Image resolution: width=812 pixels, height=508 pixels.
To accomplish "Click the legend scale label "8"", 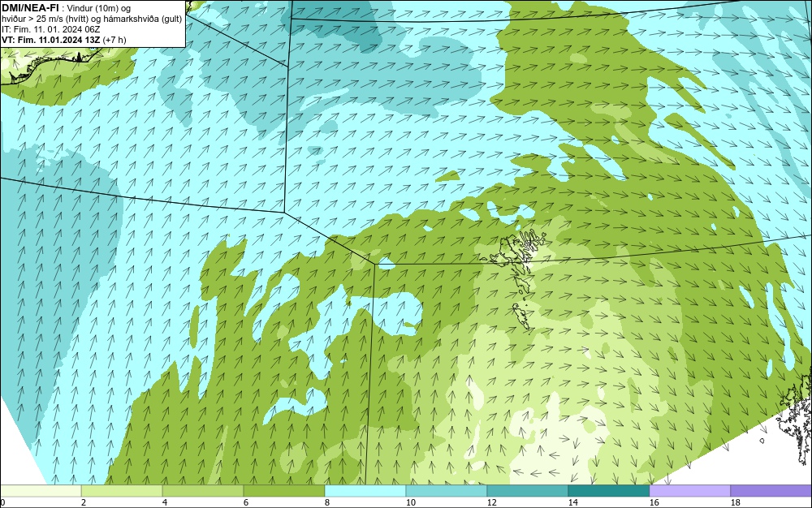I will pyautogui.click(x=326, y=502).
